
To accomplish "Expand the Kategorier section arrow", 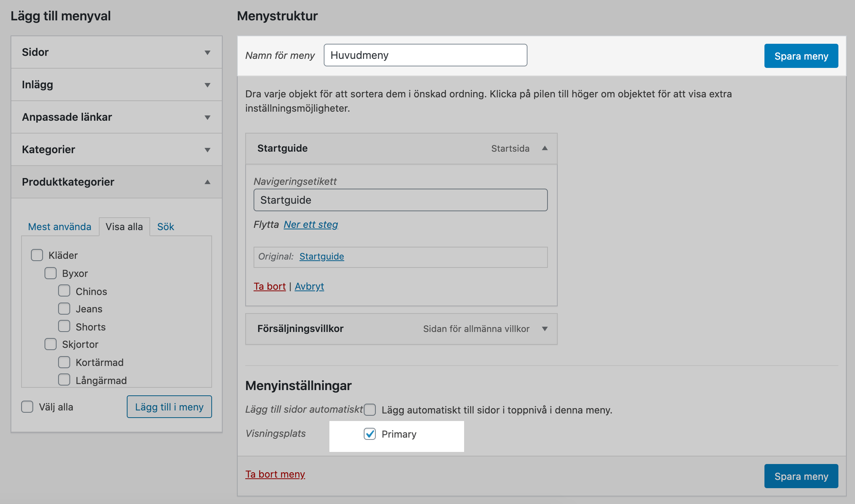I will [207, 150].
